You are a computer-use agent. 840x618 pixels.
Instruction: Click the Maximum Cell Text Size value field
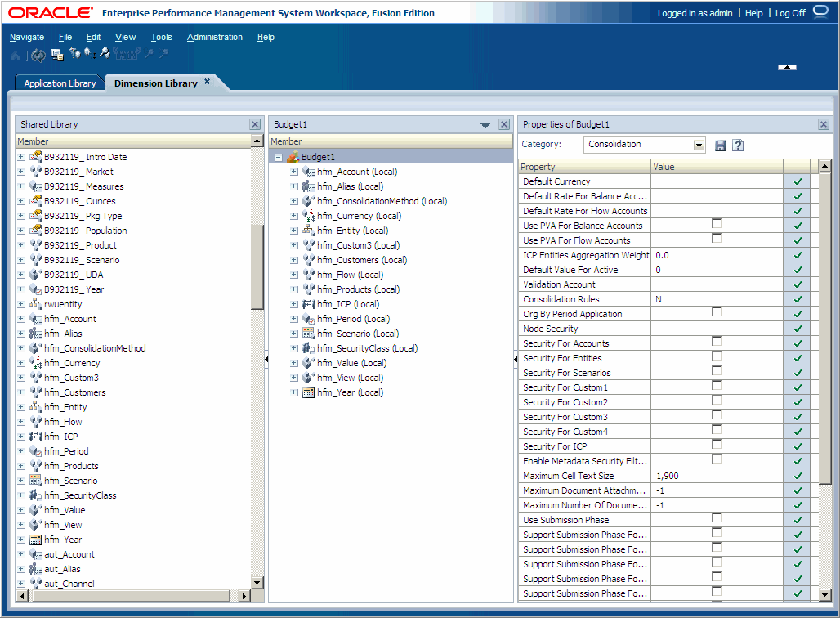click(717, 476)
